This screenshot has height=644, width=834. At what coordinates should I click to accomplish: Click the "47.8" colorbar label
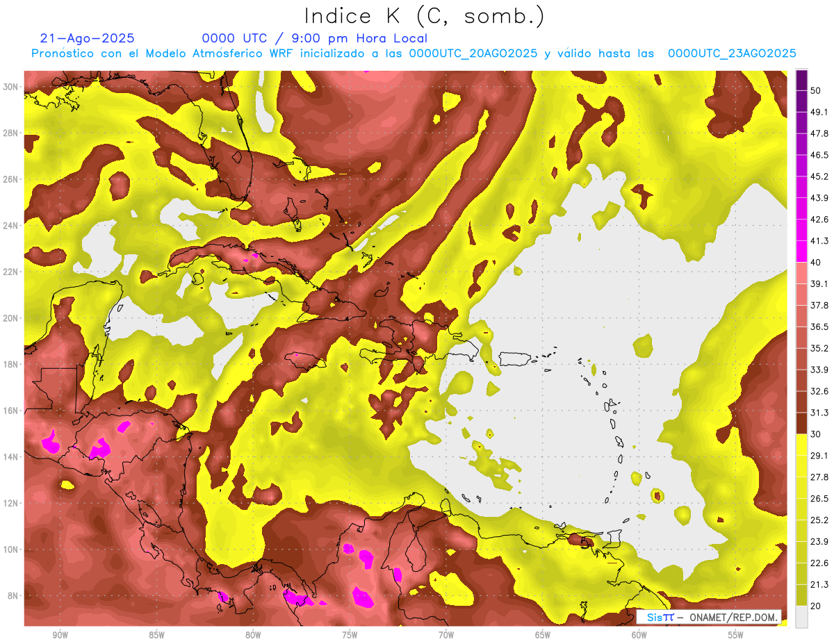819,133
